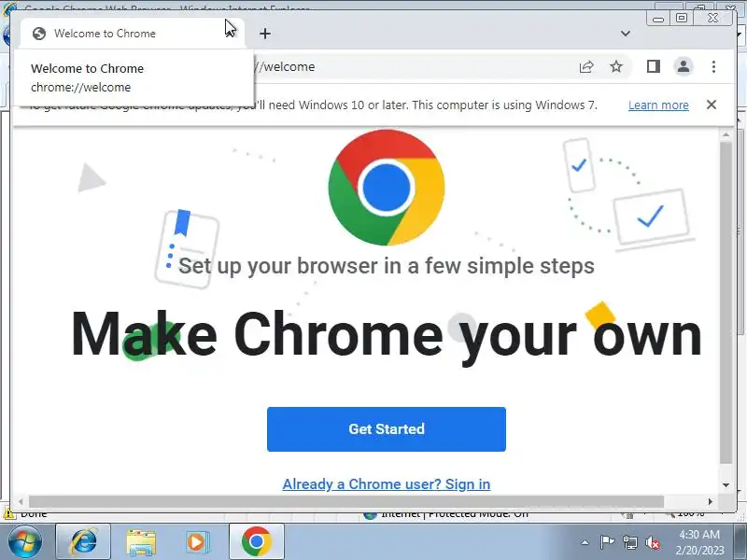Screen dimensions: 747x560
Task: Open a new tab with the plus icon
Action: tap(265, 34)
